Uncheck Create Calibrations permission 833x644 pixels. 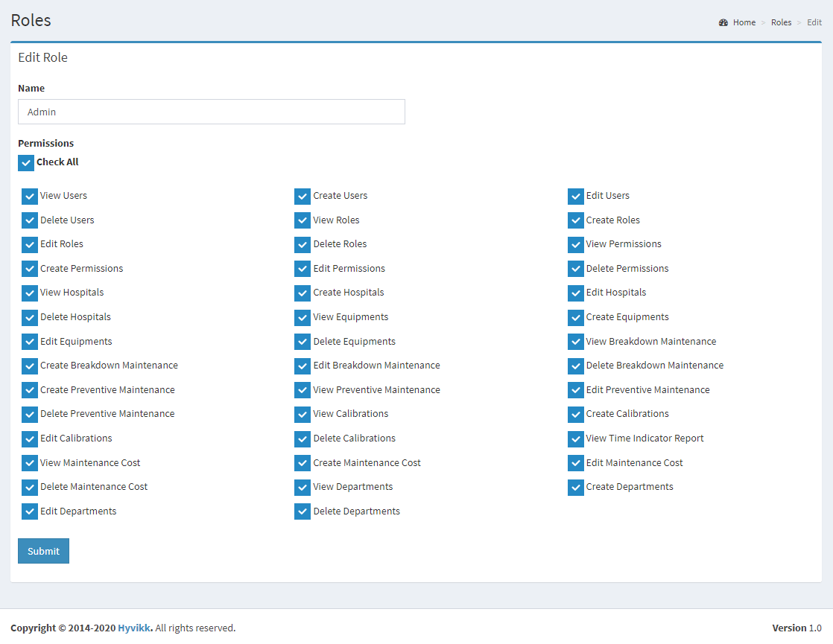(576, 414)
